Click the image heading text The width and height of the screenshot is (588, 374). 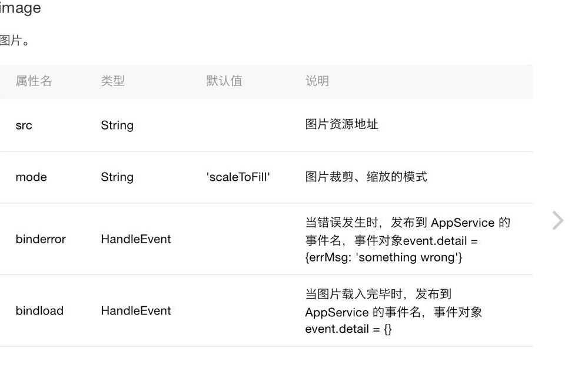coord(20,8)
